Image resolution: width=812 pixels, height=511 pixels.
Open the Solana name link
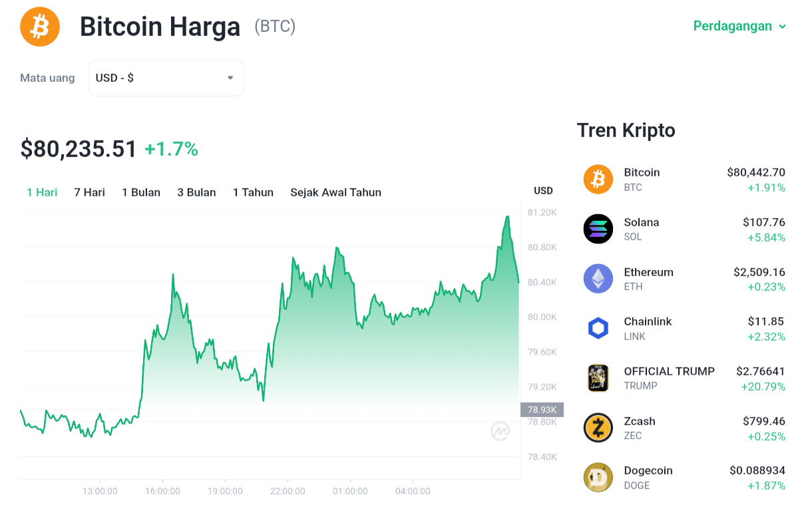642,222
